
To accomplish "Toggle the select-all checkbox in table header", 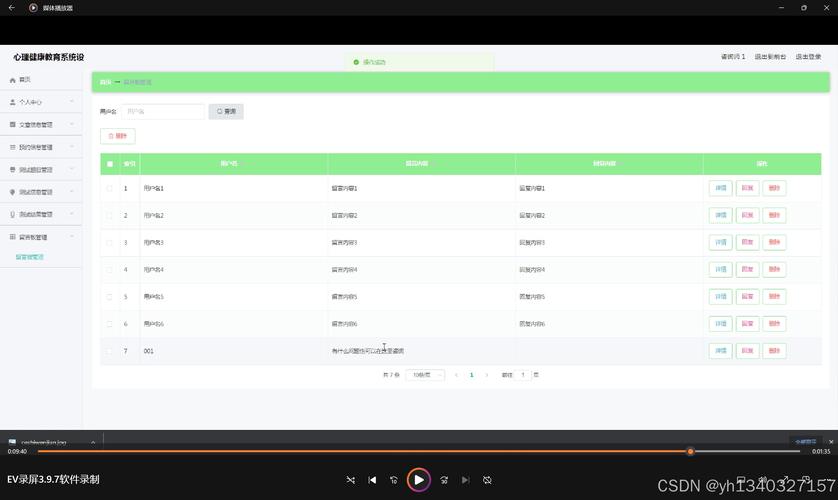I will click(110, 163).
